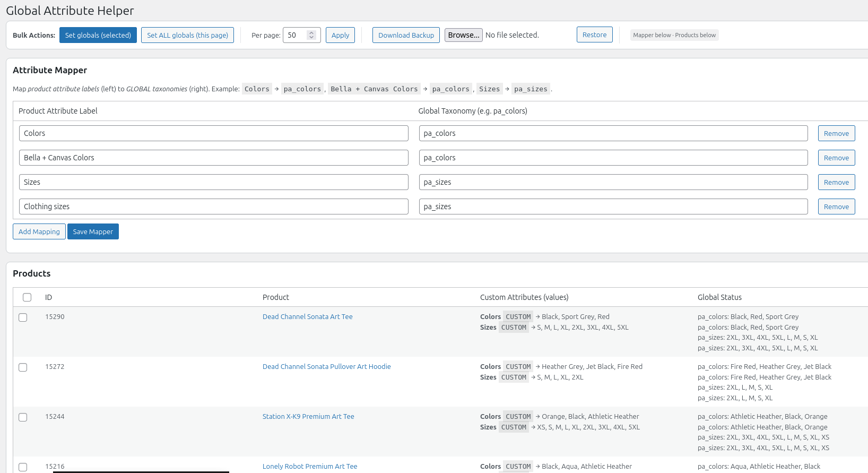Edit the Sizes attribute label field

214,182
